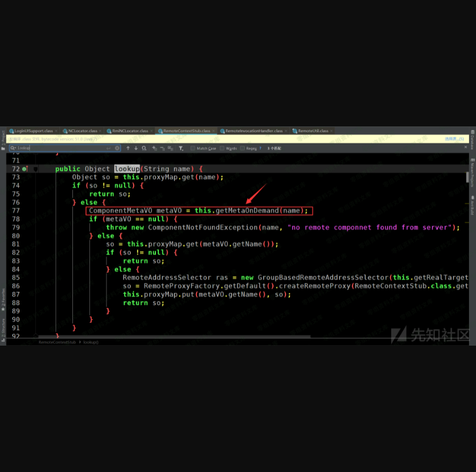Jump to previous search occurrence arrow
This screenshot has width=476, height=472.
pos(128,149)
